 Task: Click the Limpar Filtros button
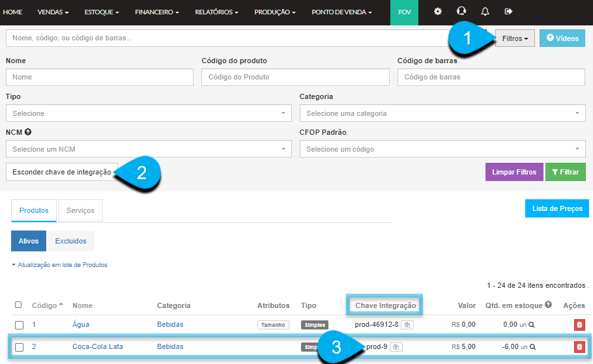pyautogui.click(x=514, y=172)
